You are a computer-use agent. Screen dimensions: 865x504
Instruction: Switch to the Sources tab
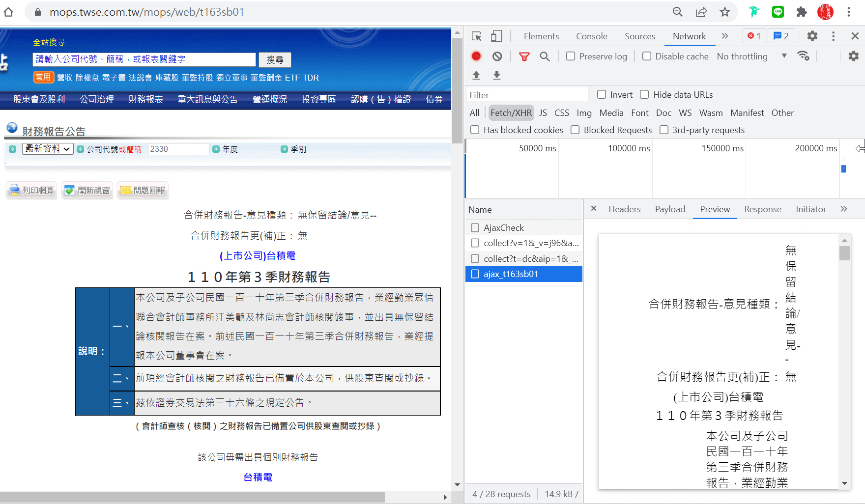(x=640, y=36)
